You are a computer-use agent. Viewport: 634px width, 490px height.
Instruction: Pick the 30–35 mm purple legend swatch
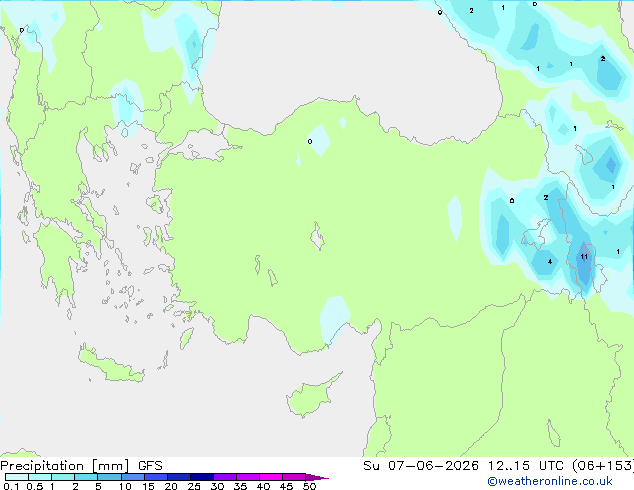[225, 477]
